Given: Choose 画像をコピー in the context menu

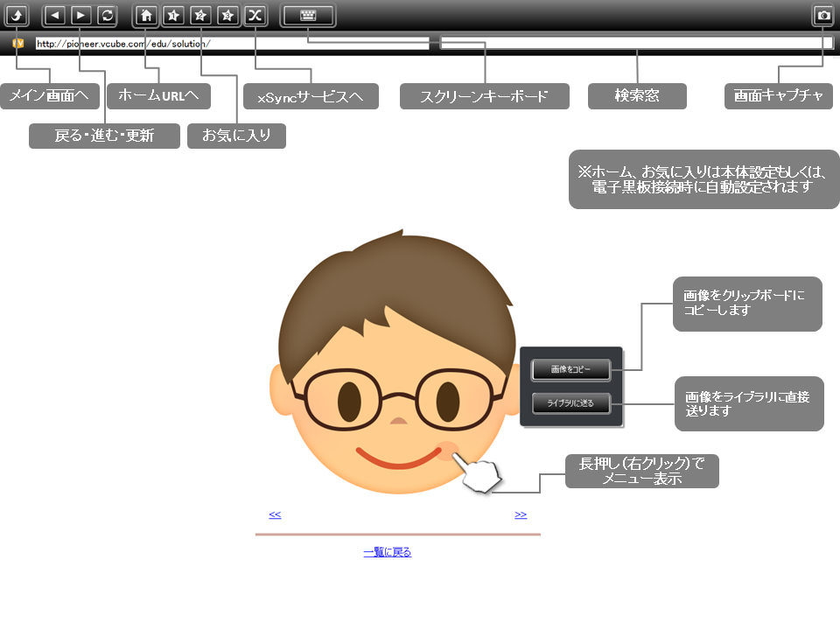Looking at the screenshot, I should pos(570,370).
